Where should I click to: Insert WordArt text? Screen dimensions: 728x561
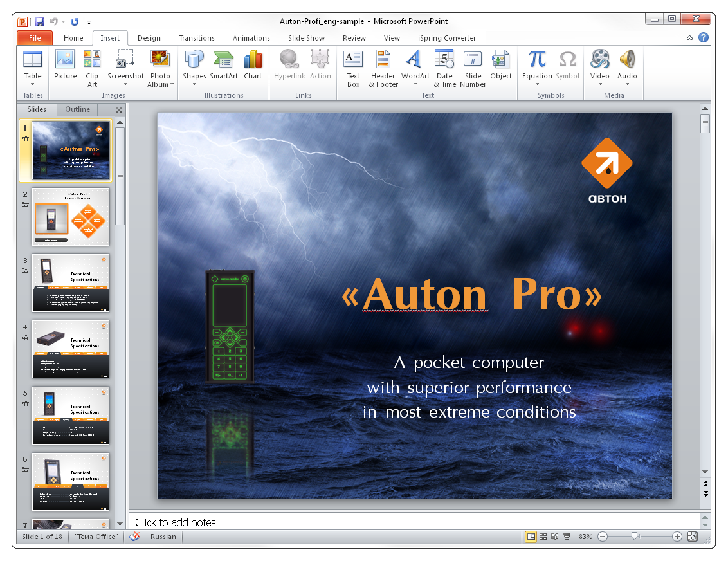[x=415, y=68]
